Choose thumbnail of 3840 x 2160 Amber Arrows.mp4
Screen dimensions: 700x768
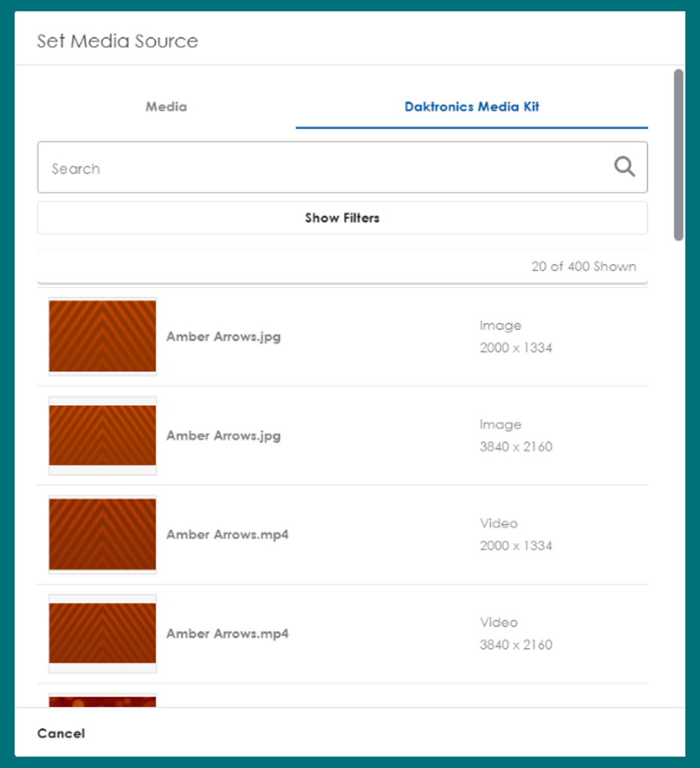pos(102,633)
